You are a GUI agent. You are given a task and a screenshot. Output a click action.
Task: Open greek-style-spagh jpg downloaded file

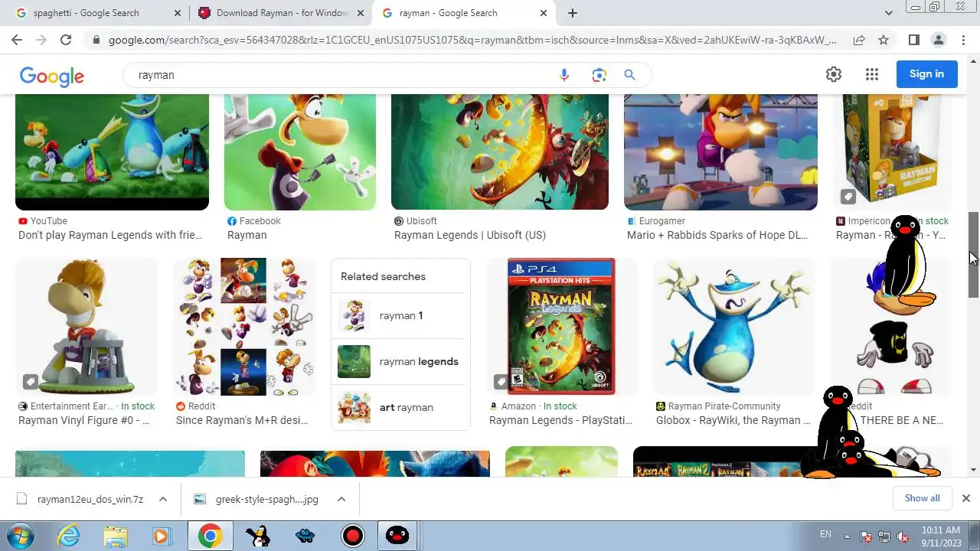point(266,499)
